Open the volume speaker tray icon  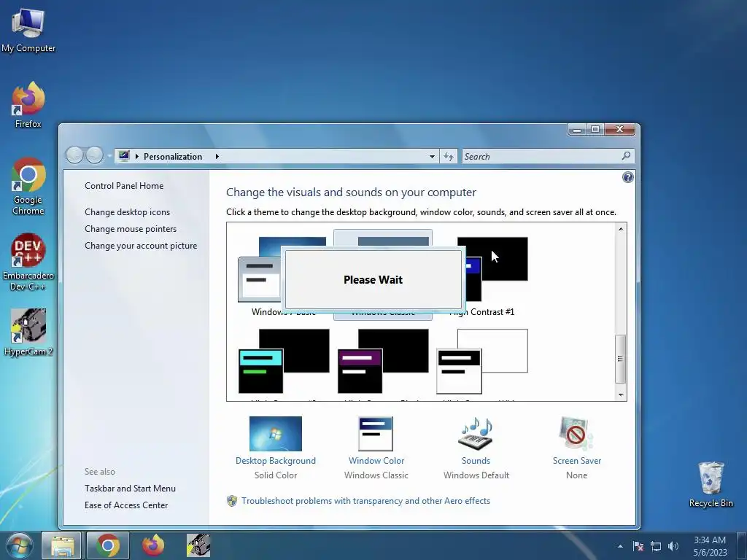coord(673,546)
